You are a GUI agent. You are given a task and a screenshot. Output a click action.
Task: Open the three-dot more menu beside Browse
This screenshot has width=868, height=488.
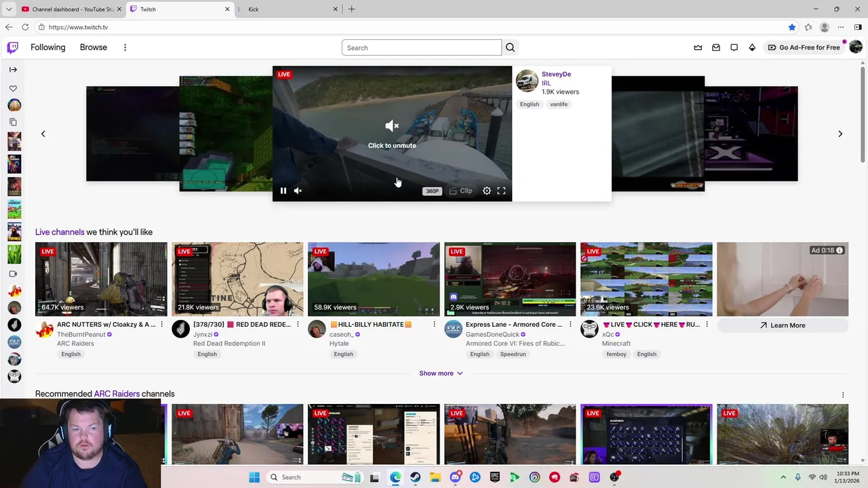tap(125, 47)
